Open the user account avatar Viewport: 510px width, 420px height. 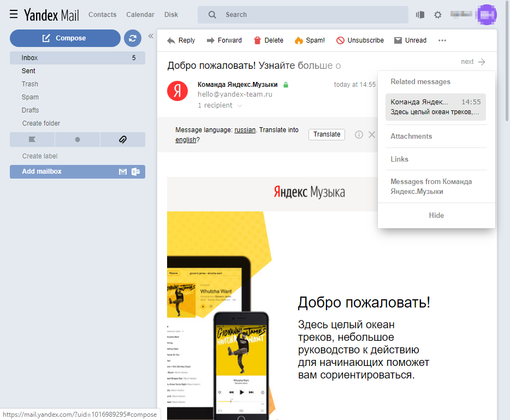click(x=487, y=15)
